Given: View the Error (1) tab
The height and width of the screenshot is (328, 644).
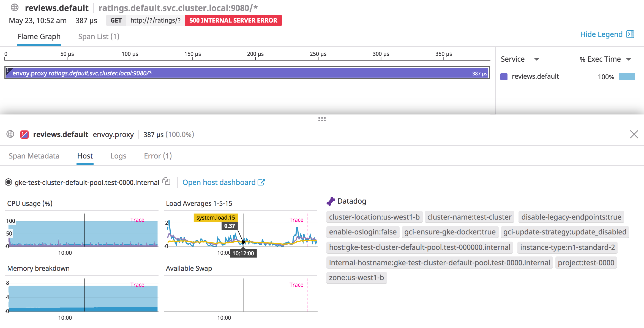Looking at the screenshot, I should point(158,156).
